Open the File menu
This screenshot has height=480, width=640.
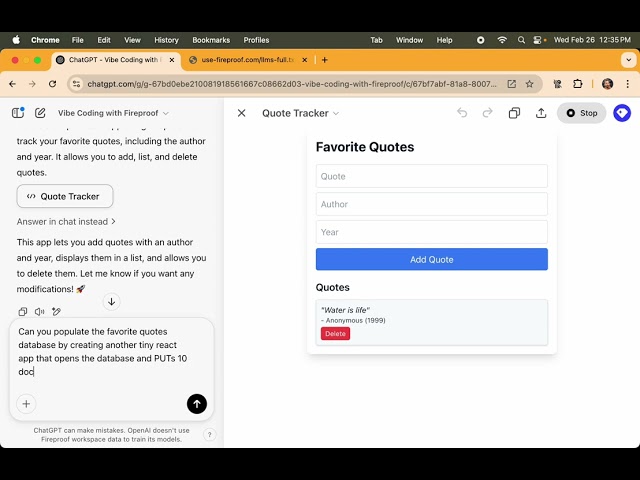pos(78,40)
